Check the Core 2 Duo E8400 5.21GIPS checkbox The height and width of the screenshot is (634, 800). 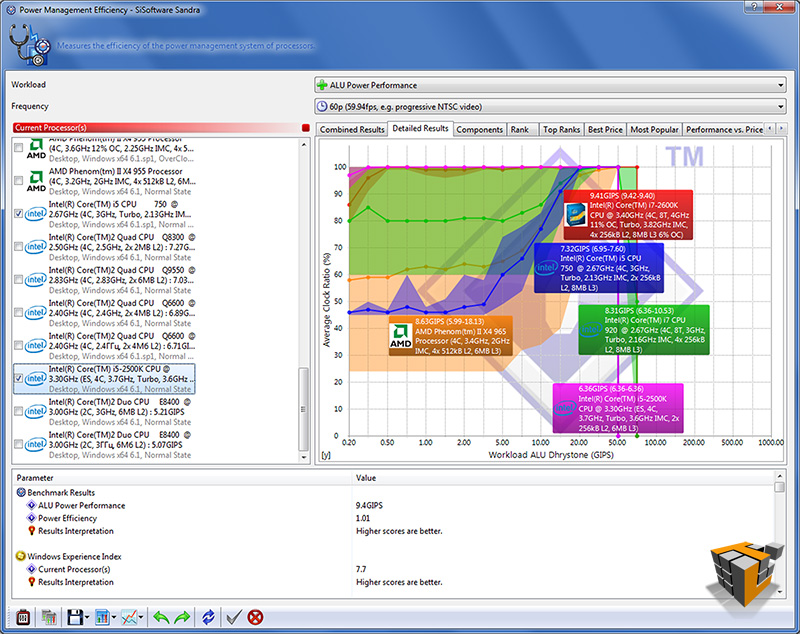tap(19, 411)
